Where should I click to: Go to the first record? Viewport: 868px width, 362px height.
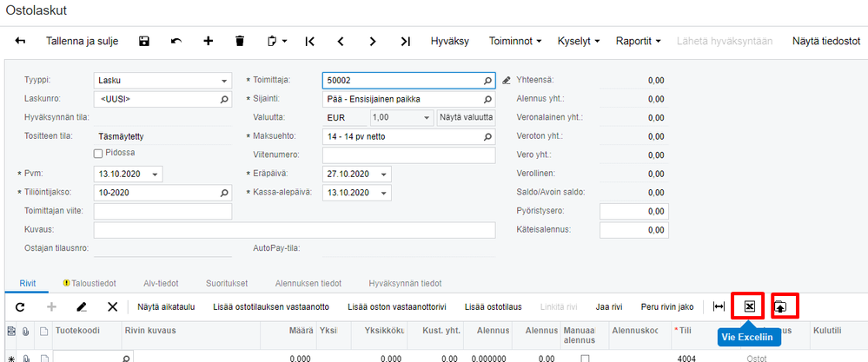click(309, 41)
